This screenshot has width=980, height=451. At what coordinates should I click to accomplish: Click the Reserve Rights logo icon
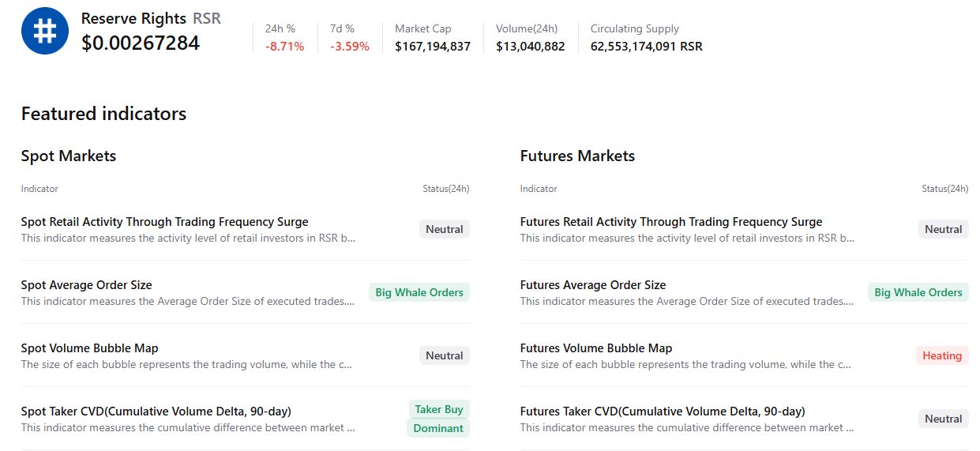coord(45,31)
